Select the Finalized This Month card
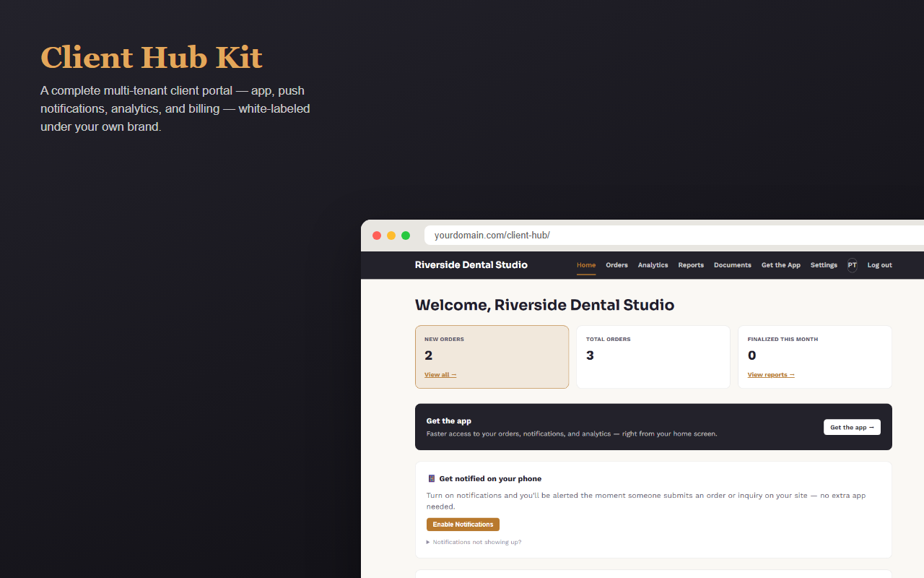 (x=815, y=357)
